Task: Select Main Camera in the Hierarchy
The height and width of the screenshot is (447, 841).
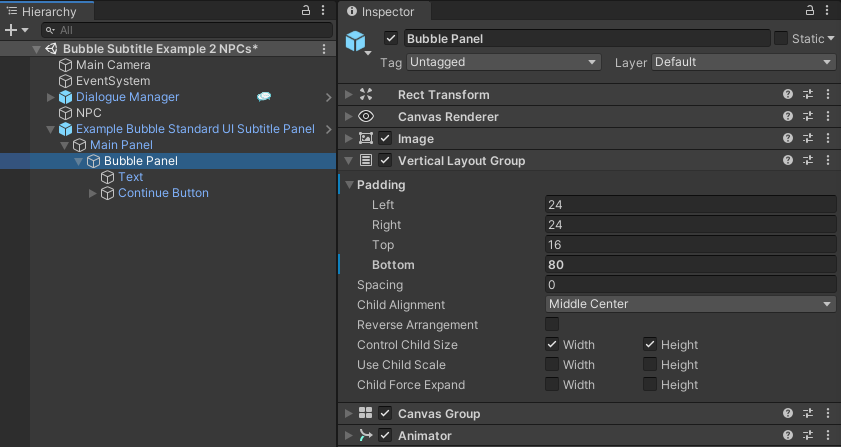Action: pos(113,65)
